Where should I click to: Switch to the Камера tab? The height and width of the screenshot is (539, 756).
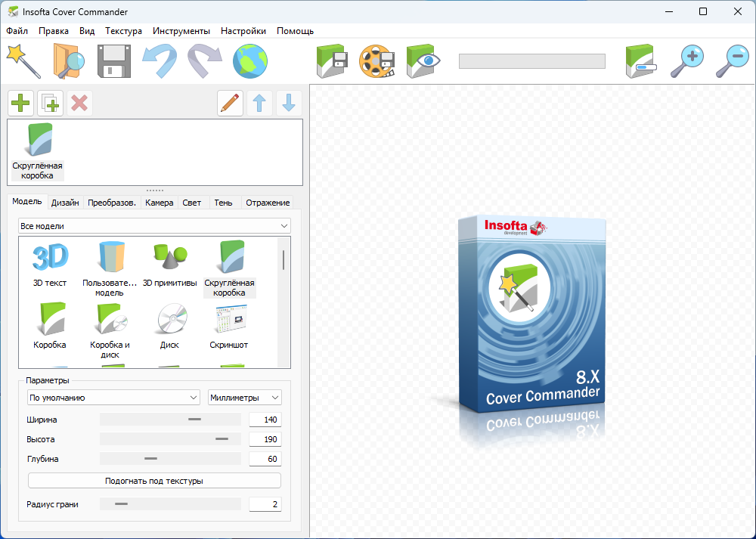pos(159,203)
